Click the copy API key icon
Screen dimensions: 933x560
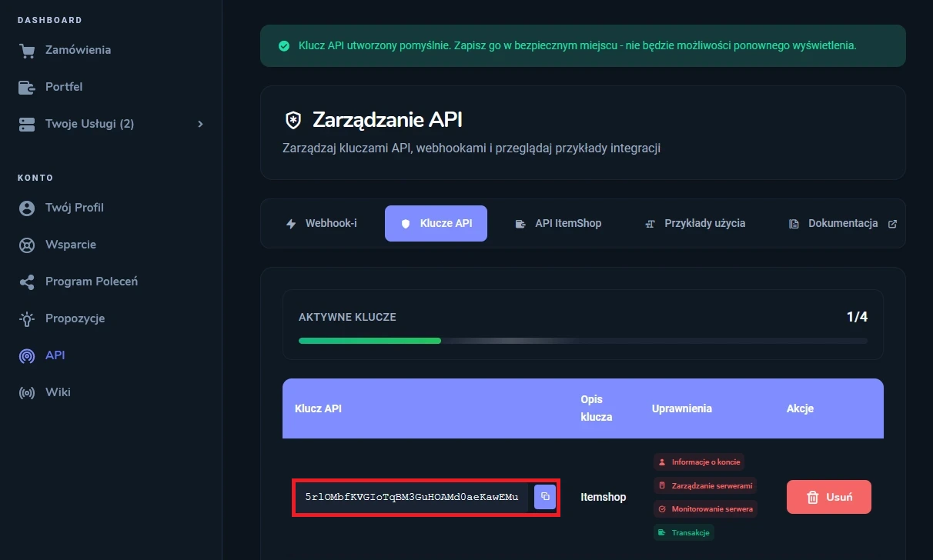[545, 497]
